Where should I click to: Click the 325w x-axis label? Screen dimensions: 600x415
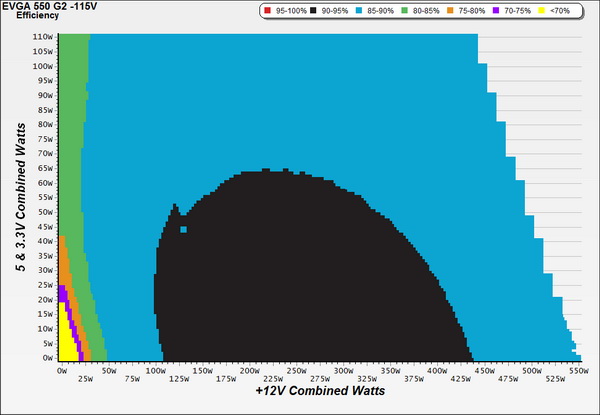(367, 379)
